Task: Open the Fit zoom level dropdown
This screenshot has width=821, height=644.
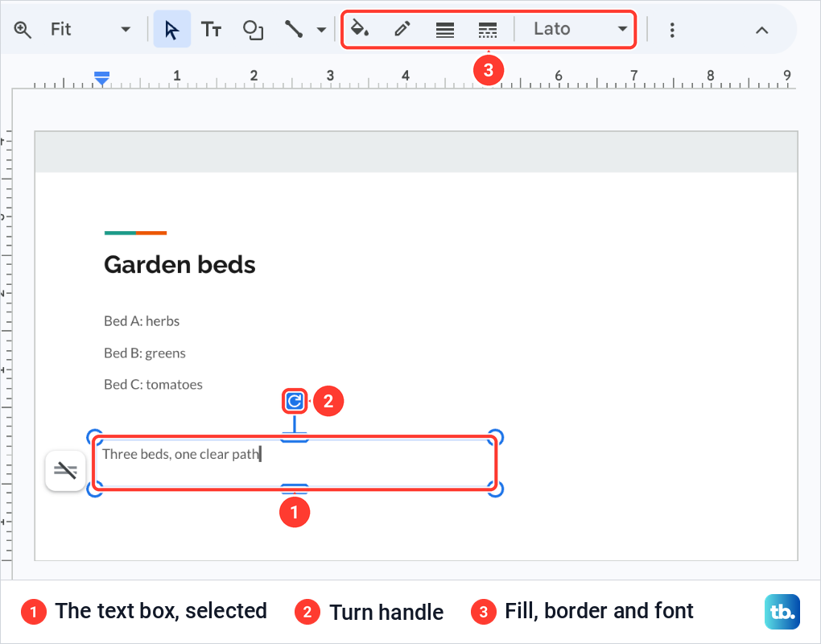Action: tap(90, 29)
